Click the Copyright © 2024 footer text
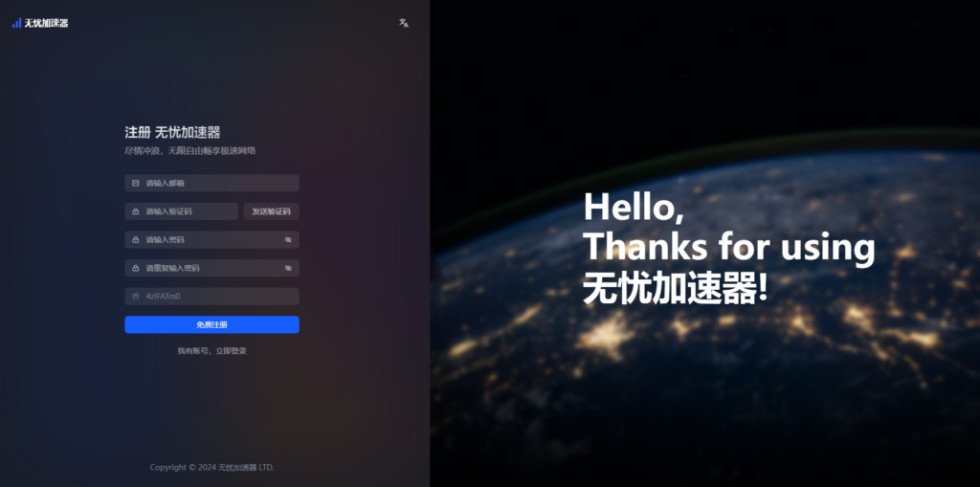Viewport: 980px width, 487px height. tap(212, 467)
